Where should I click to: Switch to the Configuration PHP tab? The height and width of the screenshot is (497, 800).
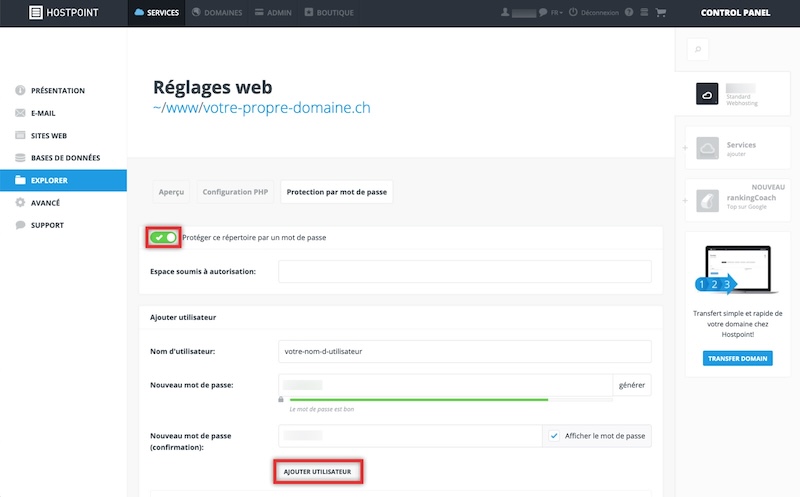click(x=235, y=192)
